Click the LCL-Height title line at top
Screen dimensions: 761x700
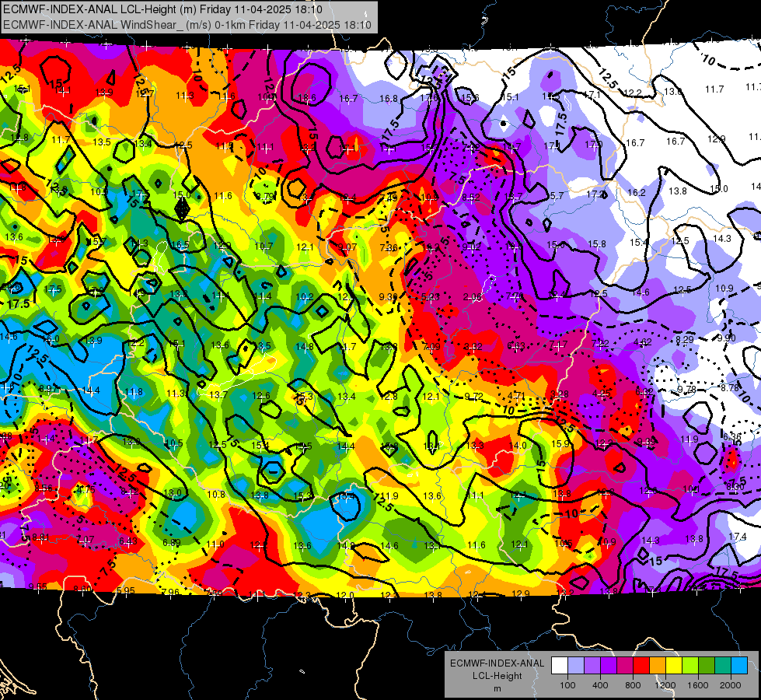pos(162,9)
